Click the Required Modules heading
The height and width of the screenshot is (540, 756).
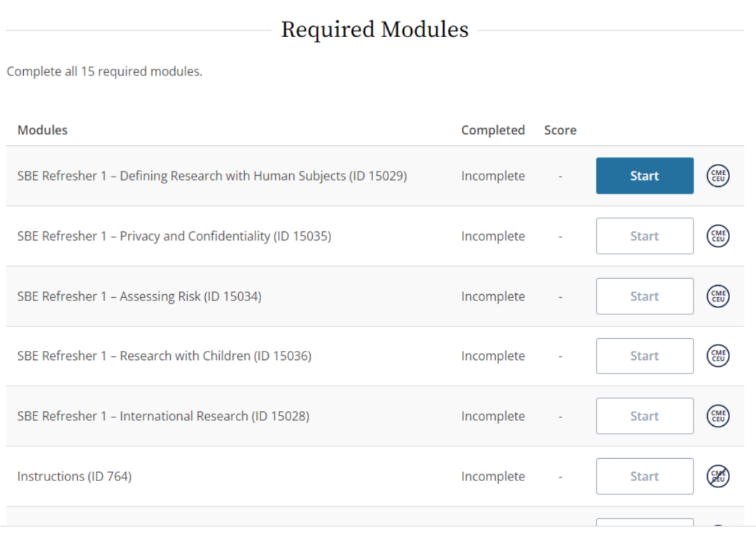click(374, 29)
